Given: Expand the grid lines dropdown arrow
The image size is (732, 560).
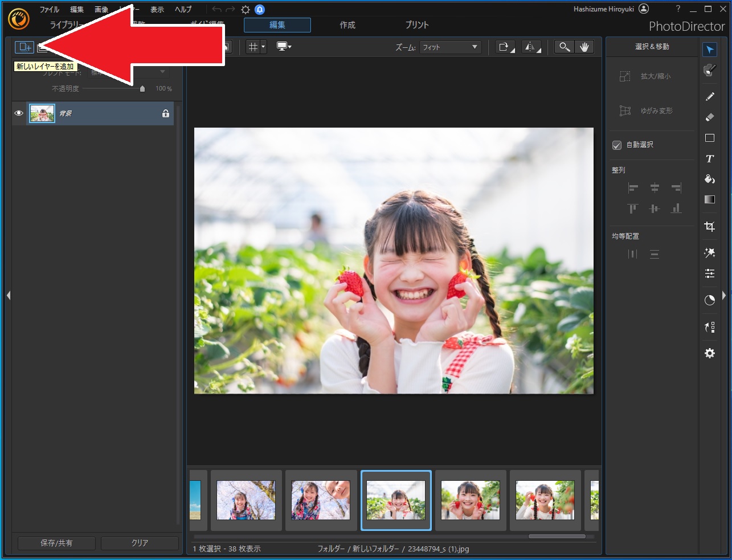Looking at the screenshot, I should tap(263, 47).
